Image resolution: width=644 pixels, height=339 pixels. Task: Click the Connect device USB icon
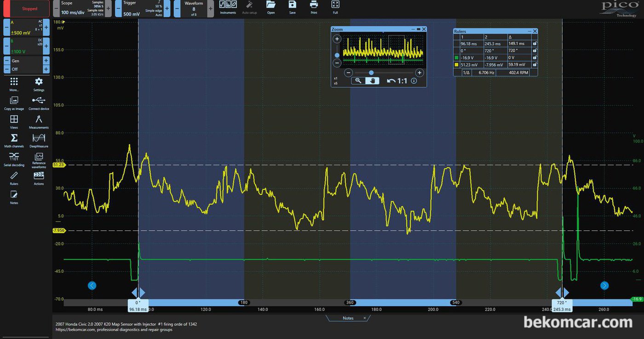pyautogui.click(x=39, y=103)
